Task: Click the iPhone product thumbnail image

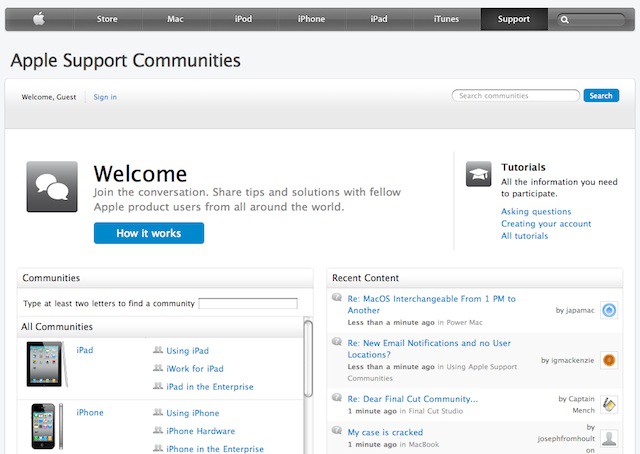Action: pyautogui.click(x=46, y=426)
